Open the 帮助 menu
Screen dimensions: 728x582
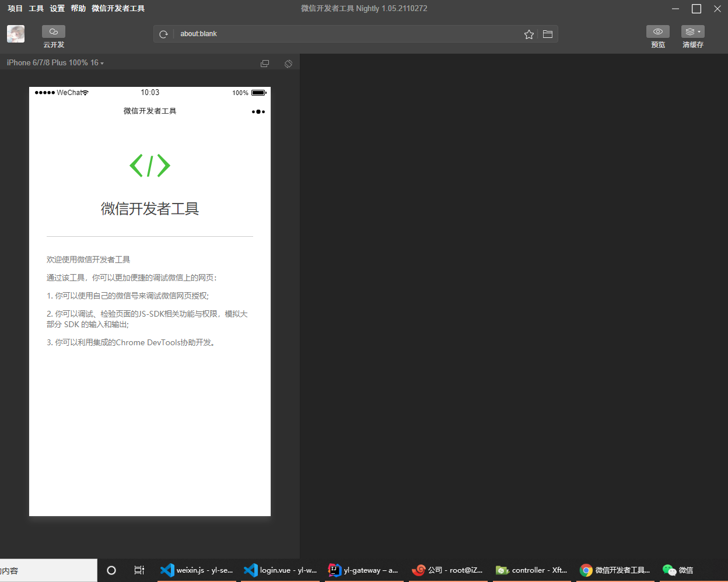click(78, 9)
